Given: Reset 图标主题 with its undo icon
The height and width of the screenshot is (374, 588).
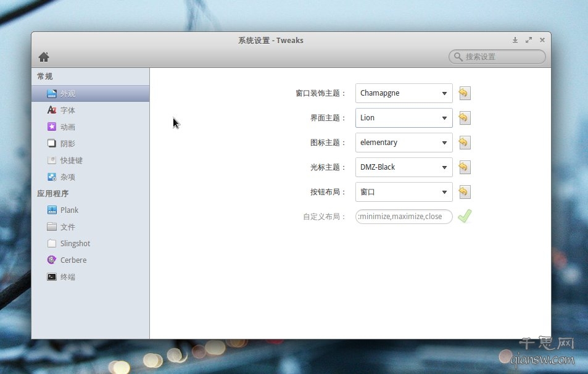Looking at the screenshot, I should pos(464,143).
